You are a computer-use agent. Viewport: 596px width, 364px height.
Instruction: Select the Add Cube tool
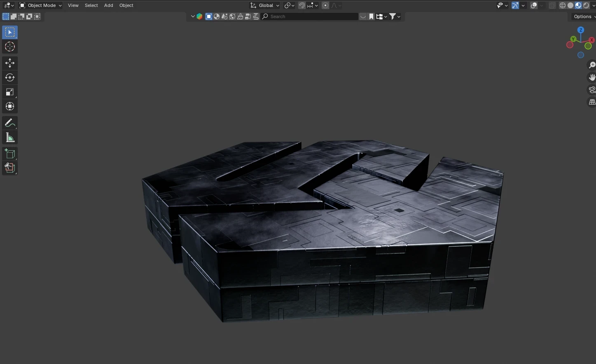coord(10,154)
